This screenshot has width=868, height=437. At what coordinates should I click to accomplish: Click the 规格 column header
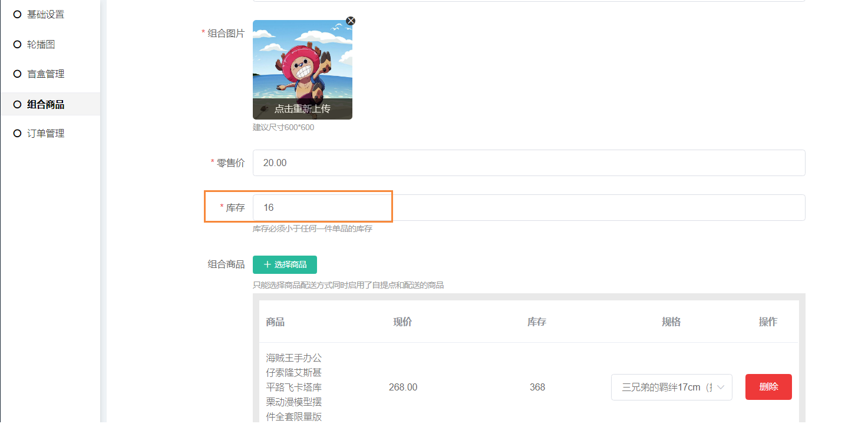click(x=671, y=322)
